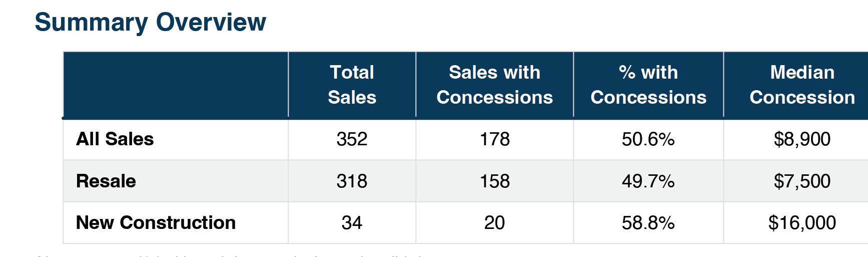Click the 50.6% cell
This screenshot has width=868, height=257.
[648, 139]
